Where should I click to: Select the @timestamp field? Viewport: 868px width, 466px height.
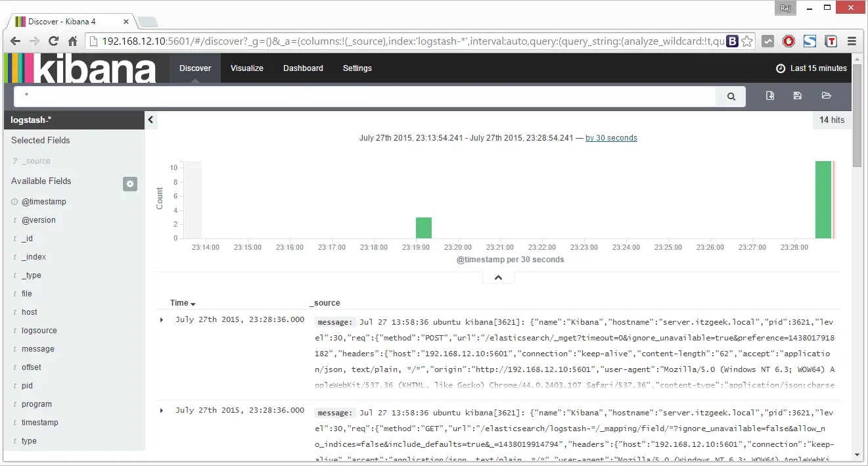pyautogui.click(x=44, y=202)
